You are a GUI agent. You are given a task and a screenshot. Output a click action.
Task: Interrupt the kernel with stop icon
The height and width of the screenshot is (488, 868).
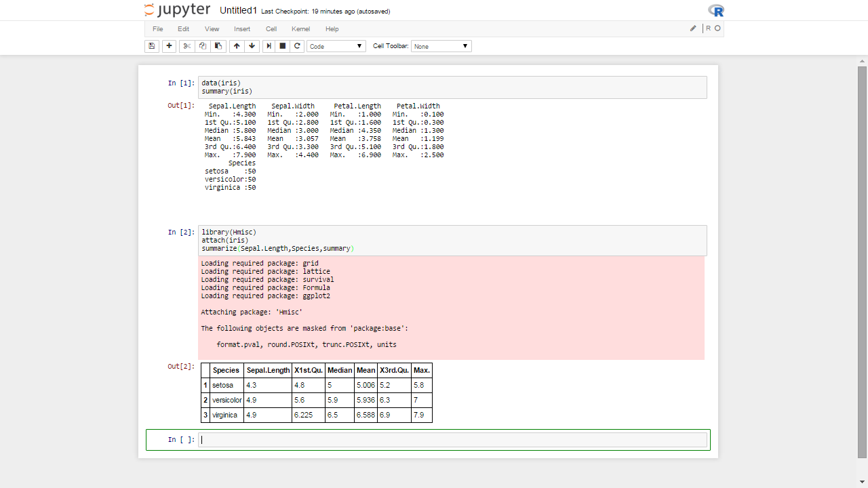coord(283,46)
